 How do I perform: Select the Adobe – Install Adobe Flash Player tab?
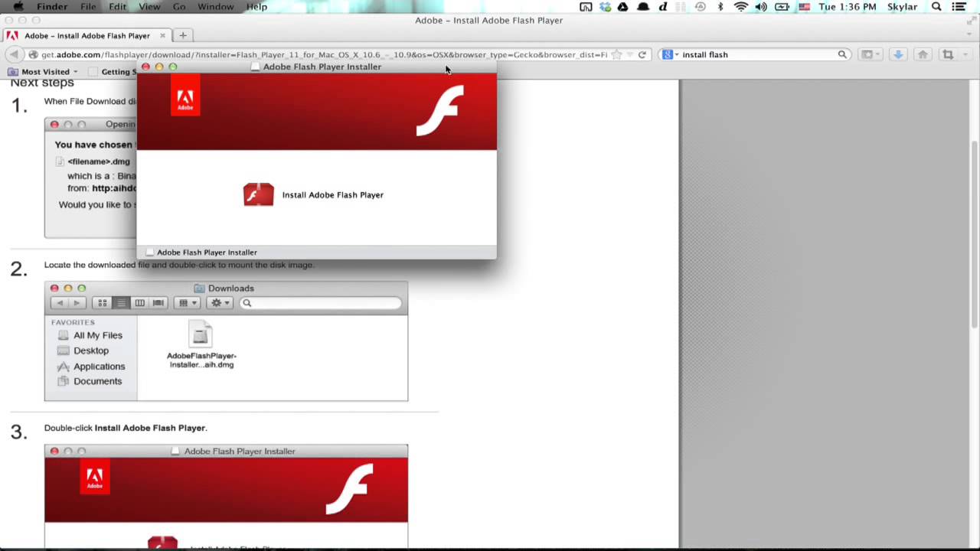pyautogui.click(x=87, y=35)
